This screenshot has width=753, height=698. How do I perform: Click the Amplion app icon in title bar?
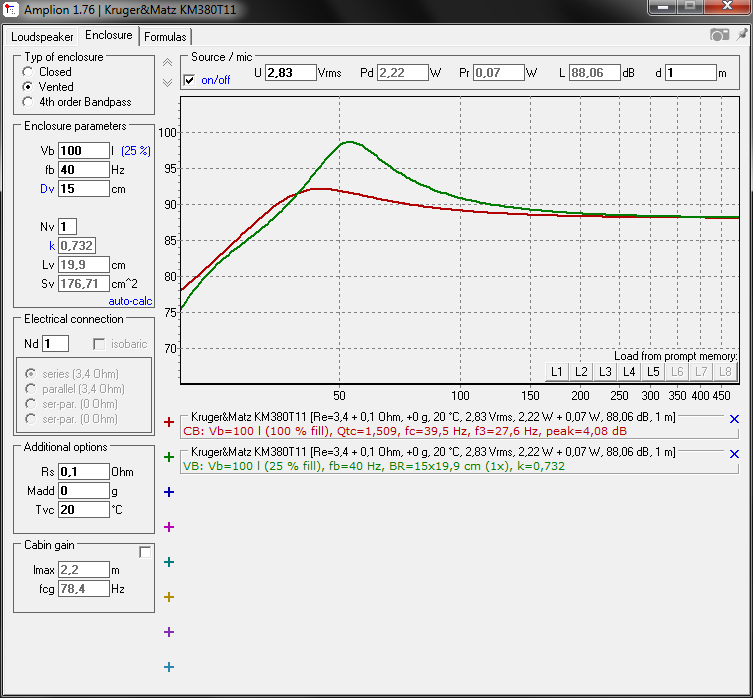pyautogui.click(x=11, y=9)
